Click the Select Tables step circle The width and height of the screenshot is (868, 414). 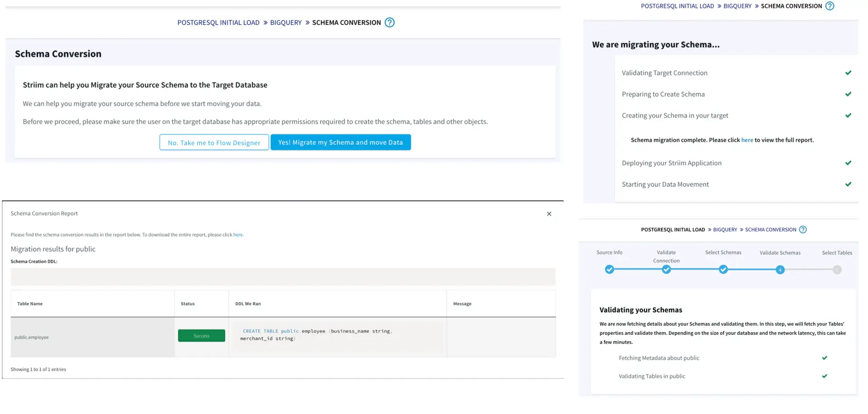click(837, 270)
